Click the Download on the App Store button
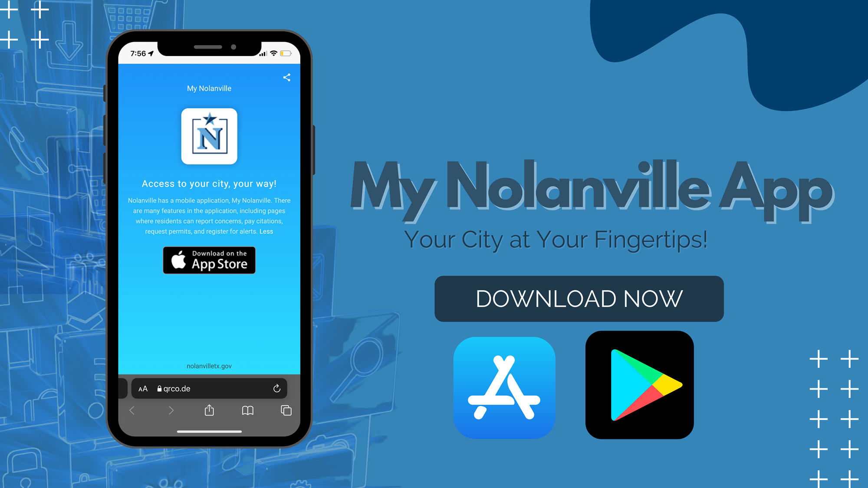Screen dimensions: 868x488 (x=209, y=260)
